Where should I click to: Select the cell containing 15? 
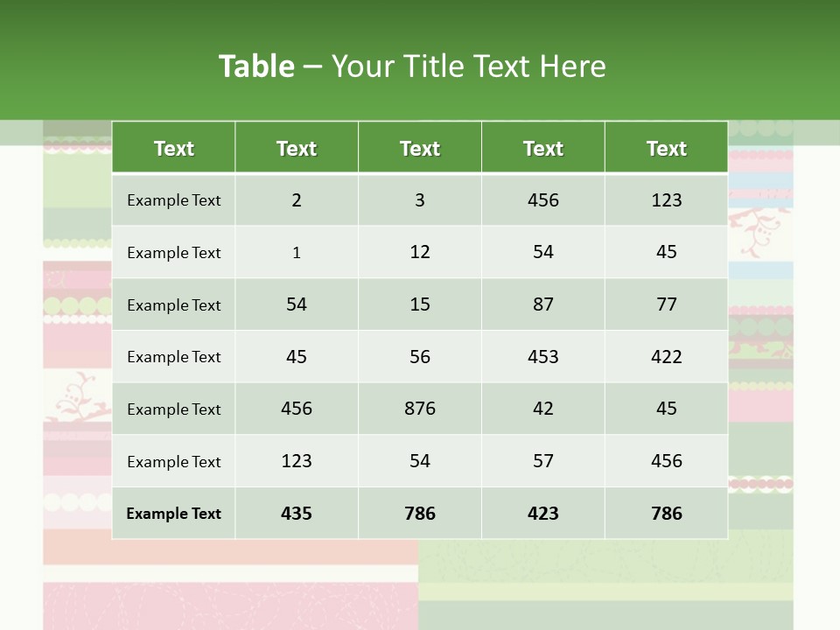420,304
